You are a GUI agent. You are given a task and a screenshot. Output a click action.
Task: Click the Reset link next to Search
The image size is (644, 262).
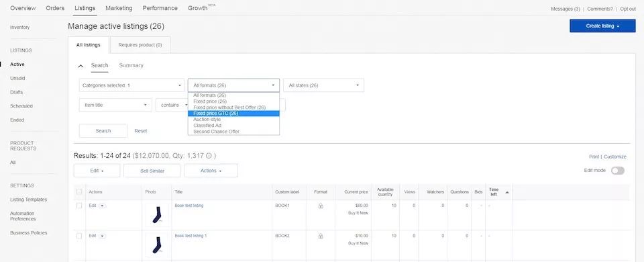pyautogui.click(x=140, y=131)
